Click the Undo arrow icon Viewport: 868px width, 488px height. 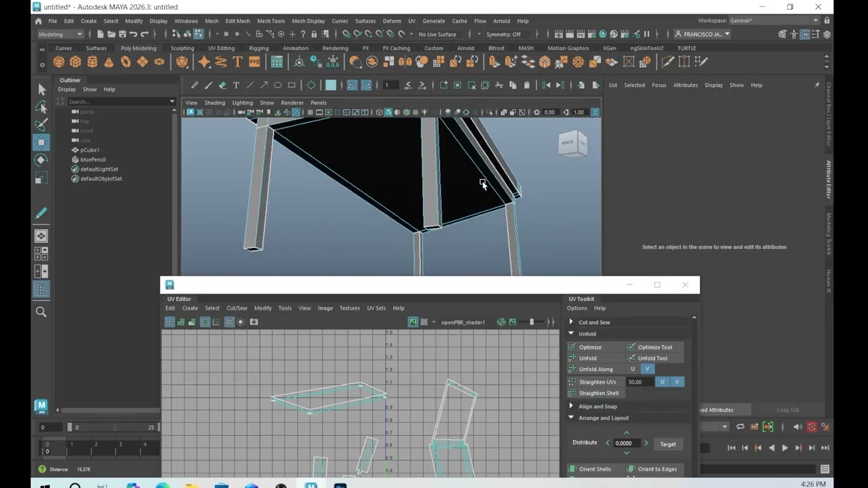(133, 34)
